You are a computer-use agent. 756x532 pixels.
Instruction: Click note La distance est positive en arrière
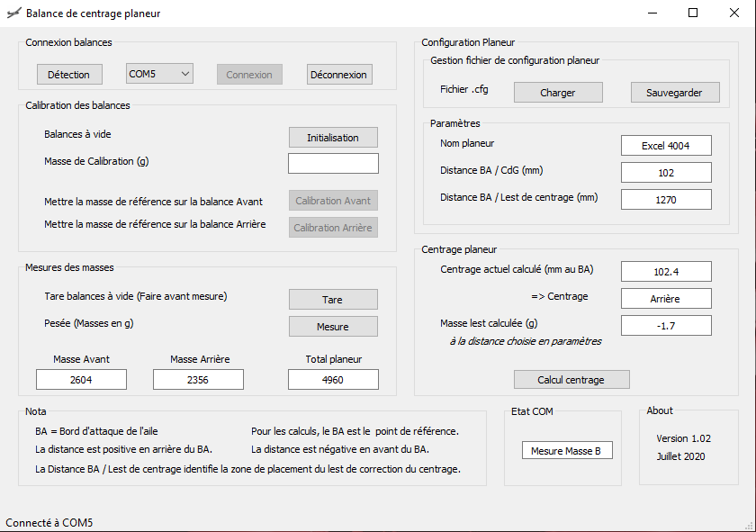[x=123, y=449]
